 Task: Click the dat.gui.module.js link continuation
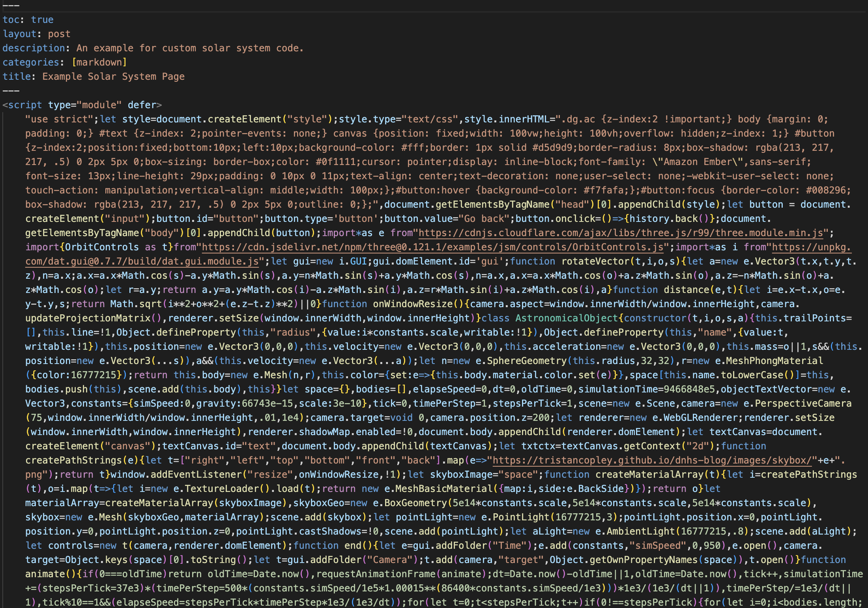(142, 261)
